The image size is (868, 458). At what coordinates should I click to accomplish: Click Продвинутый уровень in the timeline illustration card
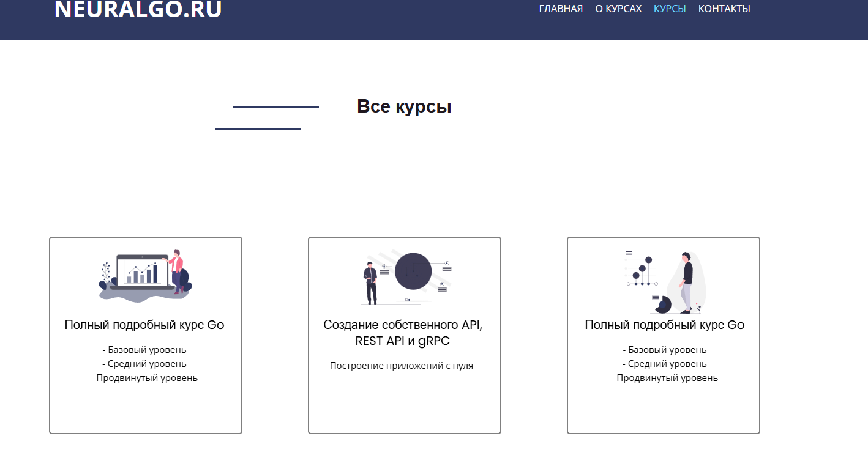click(664, 378)
